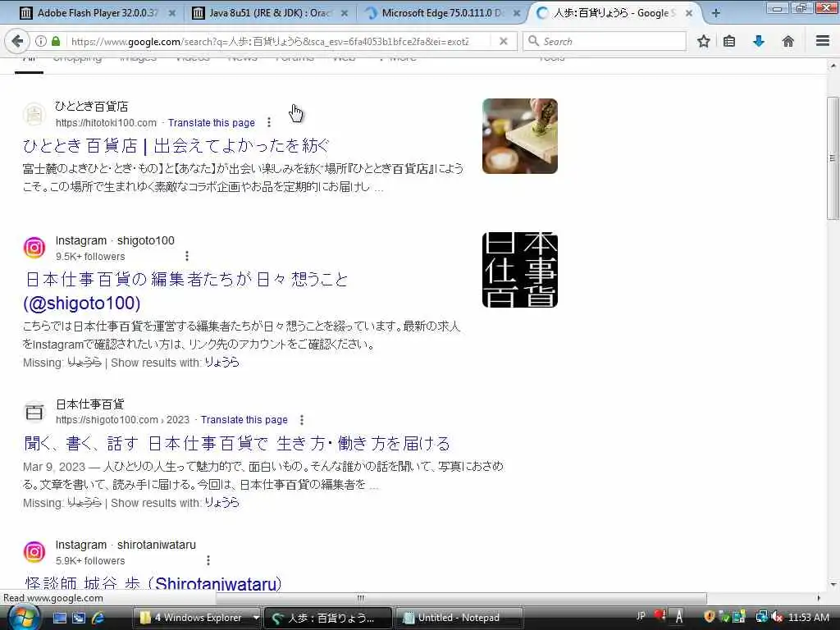Close the active Google search tab
This screenshot has width=840, height=630.
[689, 13]
